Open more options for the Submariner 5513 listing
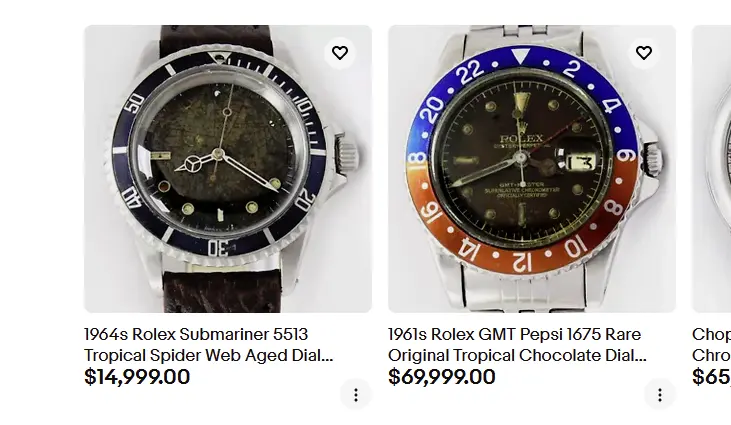Image resolution: width=731 pixels, height=425 pixels. [x=356, y=394]
